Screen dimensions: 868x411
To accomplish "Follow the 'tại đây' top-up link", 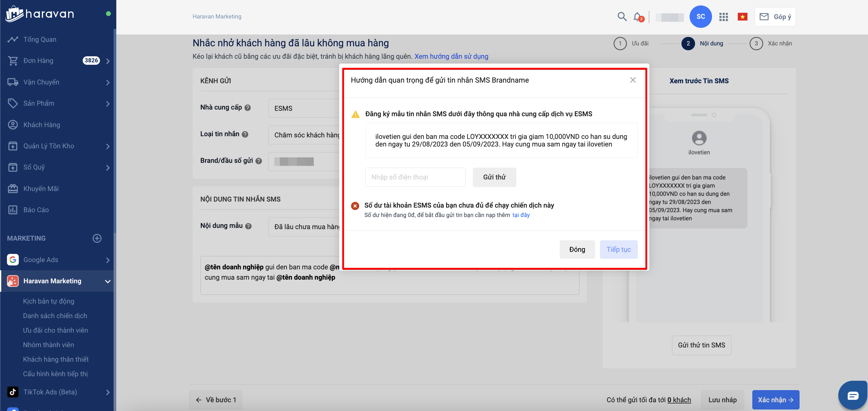I will coord(521,215).
